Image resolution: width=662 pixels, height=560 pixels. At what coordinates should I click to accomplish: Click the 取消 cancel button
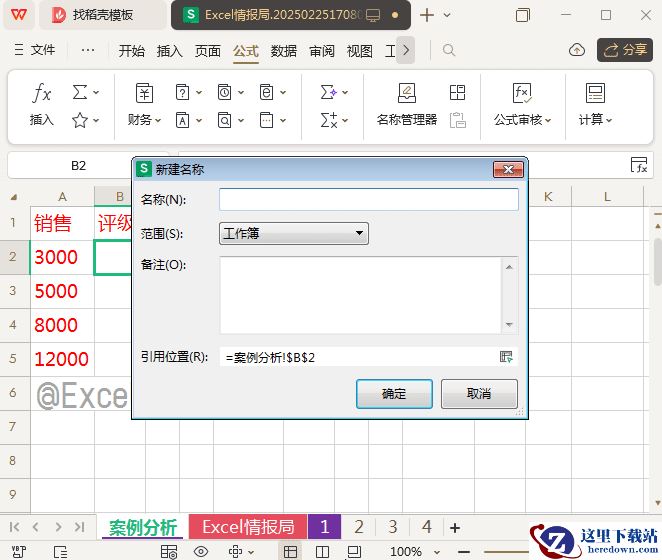[x=479, y=394]
